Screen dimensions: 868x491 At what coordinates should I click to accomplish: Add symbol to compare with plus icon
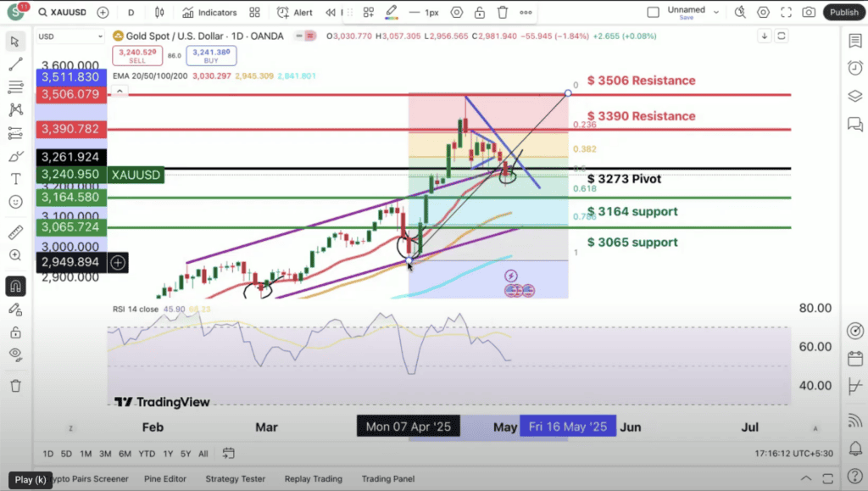click(103, 12)
